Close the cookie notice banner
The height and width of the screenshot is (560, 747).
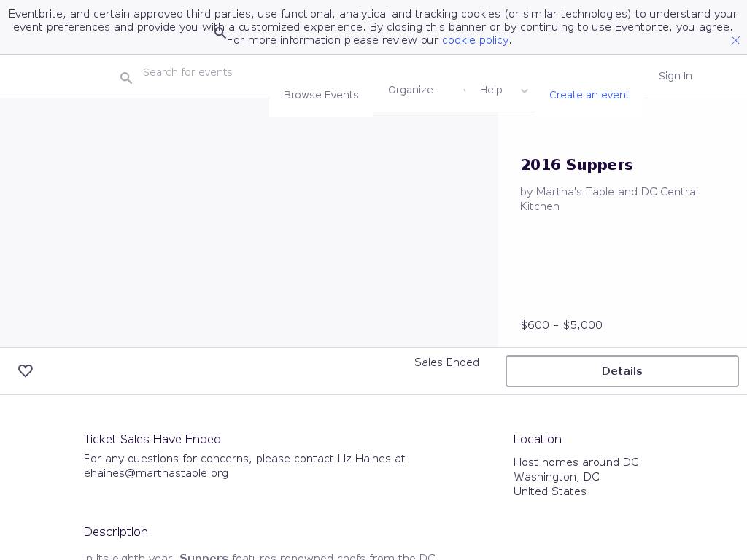[735, 41]
